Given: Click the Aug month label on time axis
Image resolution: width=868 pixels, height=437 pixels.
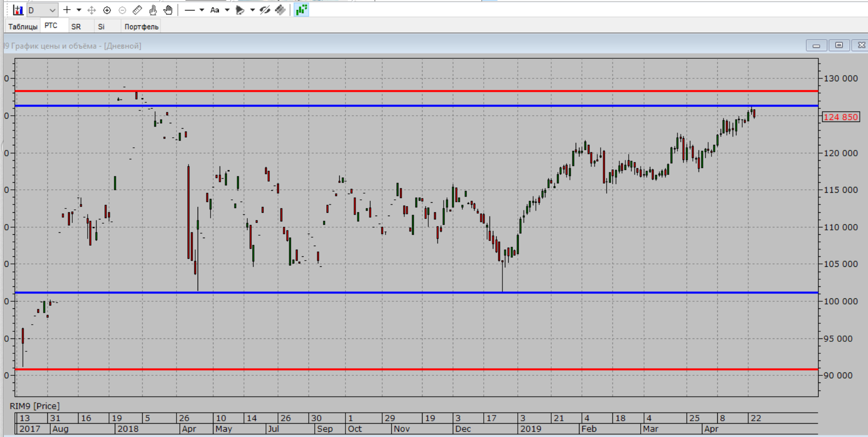Looking at the screenshot, I should tap(60, 429).
